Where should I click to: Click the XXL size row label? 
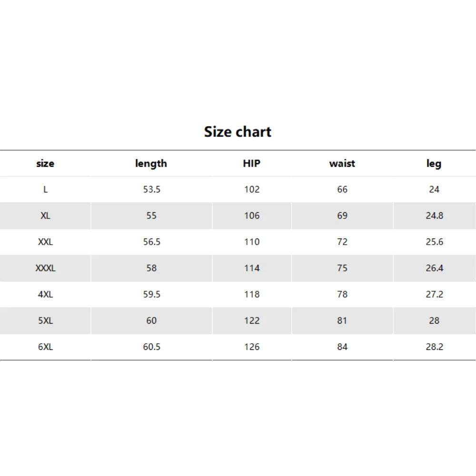(45, 242)
